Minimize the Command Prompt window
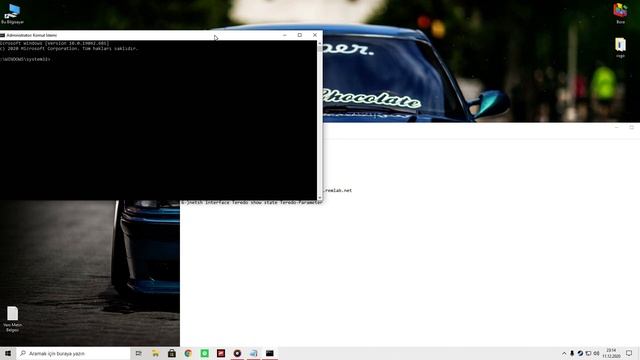 284,35
